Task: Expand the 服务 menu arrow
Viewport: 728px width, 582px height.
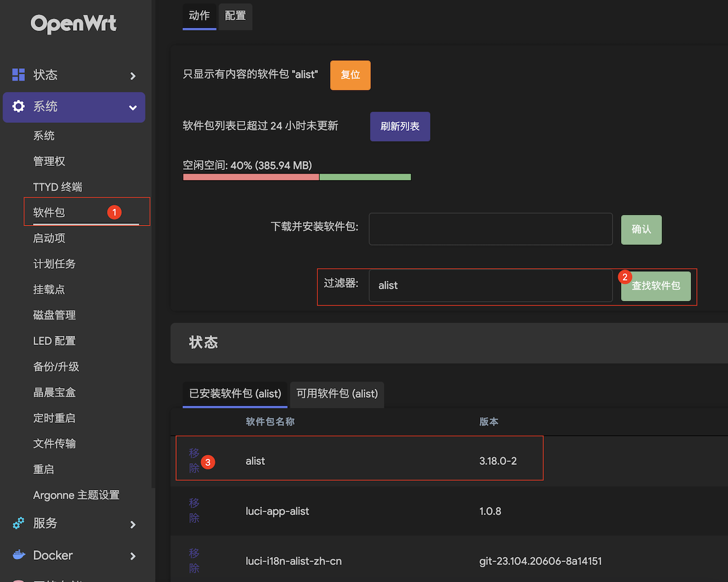Action: pyautogui.click(x=133, y=524)
